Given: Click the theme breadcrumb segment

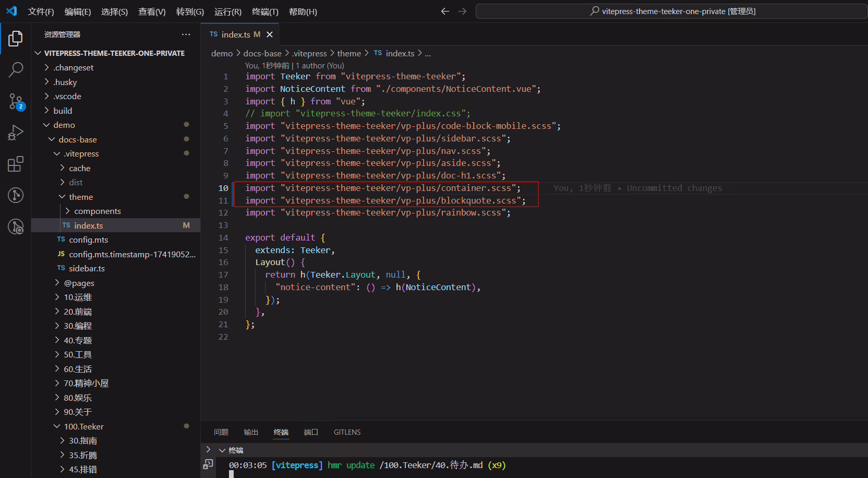Looking at the screenshot, I should tap(349, 53).
